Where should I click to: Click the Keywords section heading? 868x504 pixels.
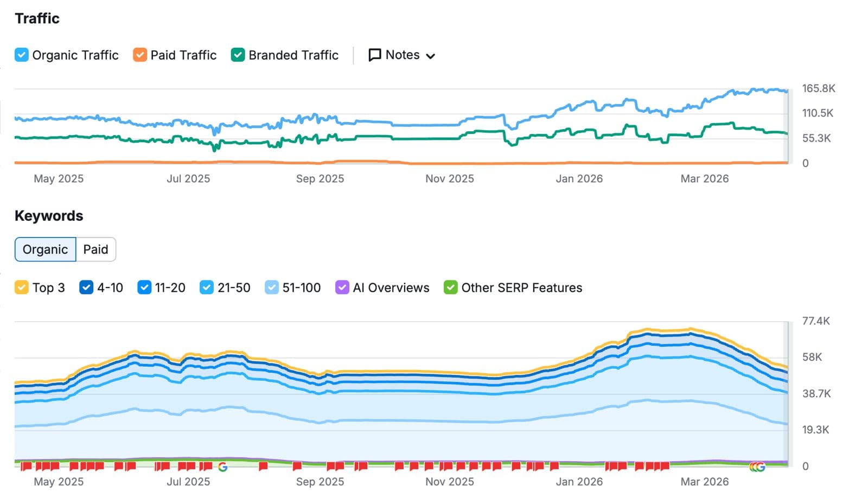(x=49, y=216)
